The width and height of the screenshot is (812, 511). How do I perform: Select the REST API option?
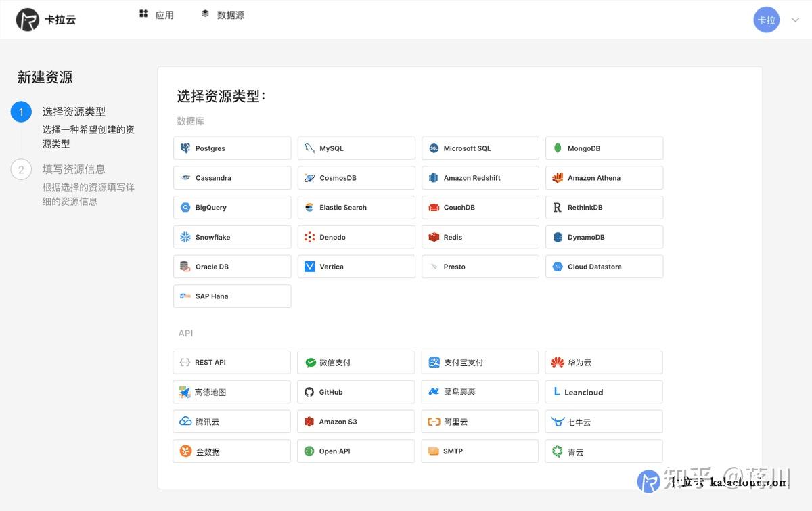(232, 362)
